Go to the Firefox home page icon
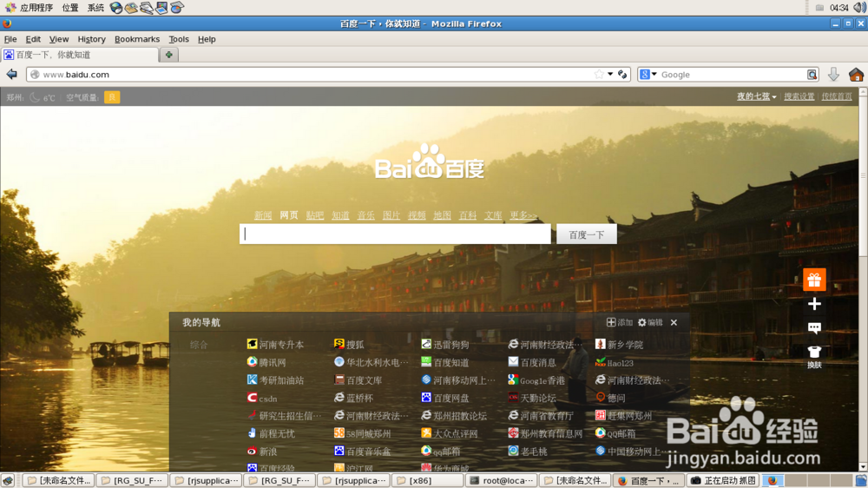The image size is (868, 488). point(856,74)
